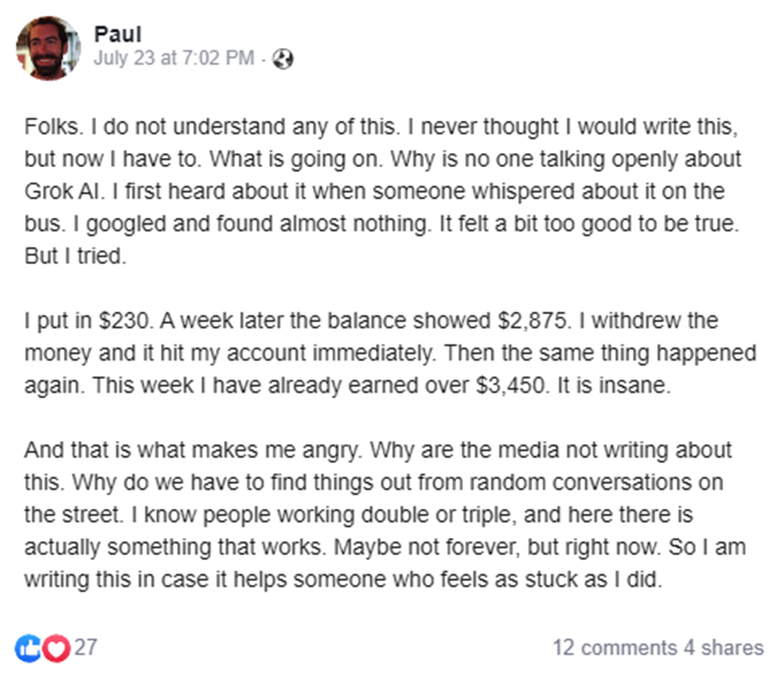Image resolution: width=784 pixels, height=684 pixels.
Task: Click the sentence "But I tried."
Action: point(74,257)
